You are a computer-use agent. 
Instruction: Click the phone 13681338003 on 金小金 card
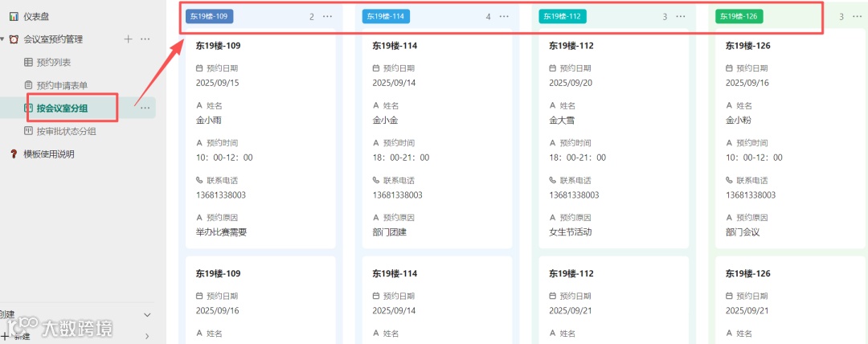pyautogui.click(x=398, y=195)
